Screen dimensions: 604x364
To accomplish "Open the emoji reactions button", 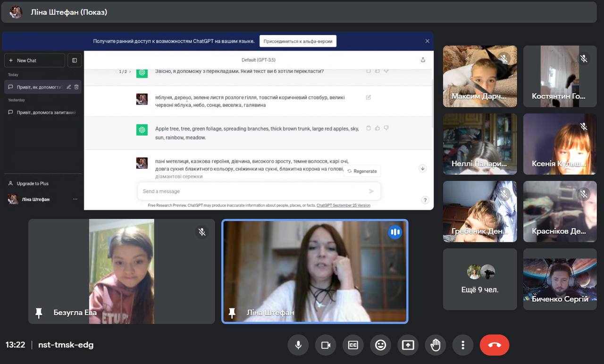I will (x=380, y=345).
